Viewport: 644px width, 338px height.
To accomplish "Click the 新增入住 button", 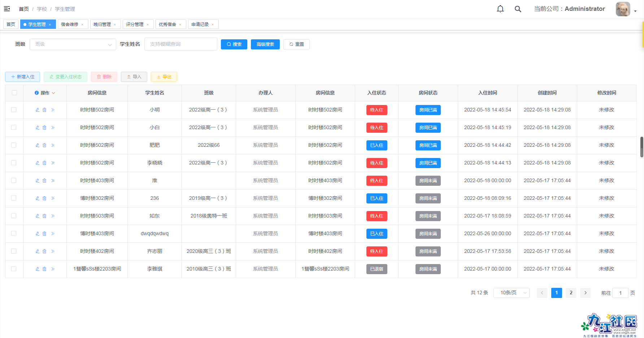I will tap(22, 77).
